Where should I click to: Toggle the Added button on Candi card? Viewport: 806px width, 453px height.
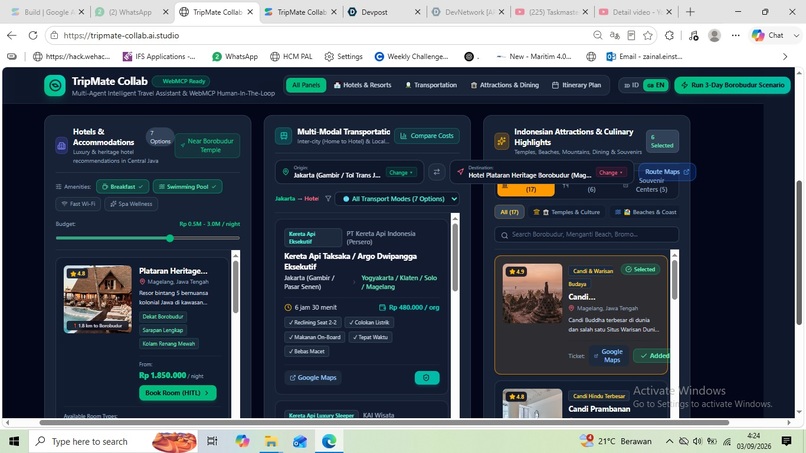click(x=652, y=355)
